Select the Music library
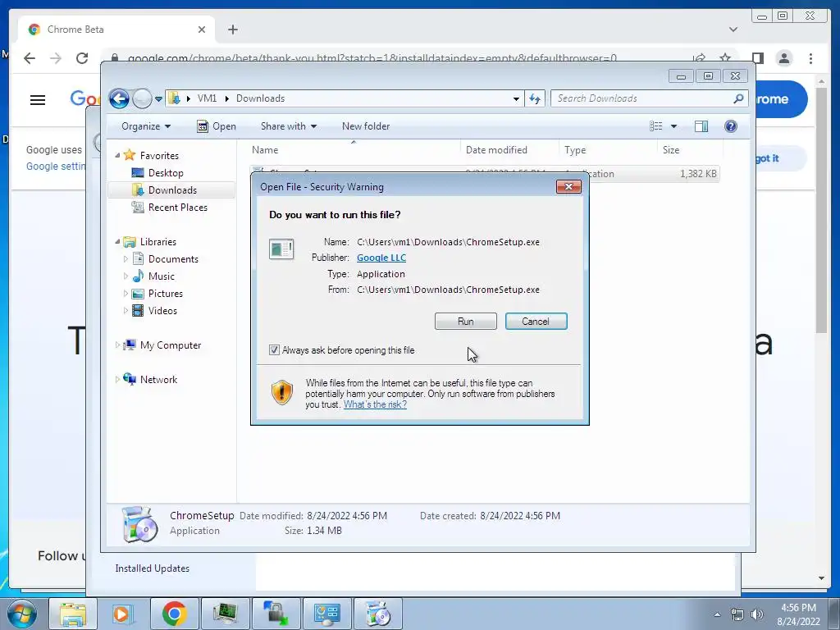 (x=161, y=276)
